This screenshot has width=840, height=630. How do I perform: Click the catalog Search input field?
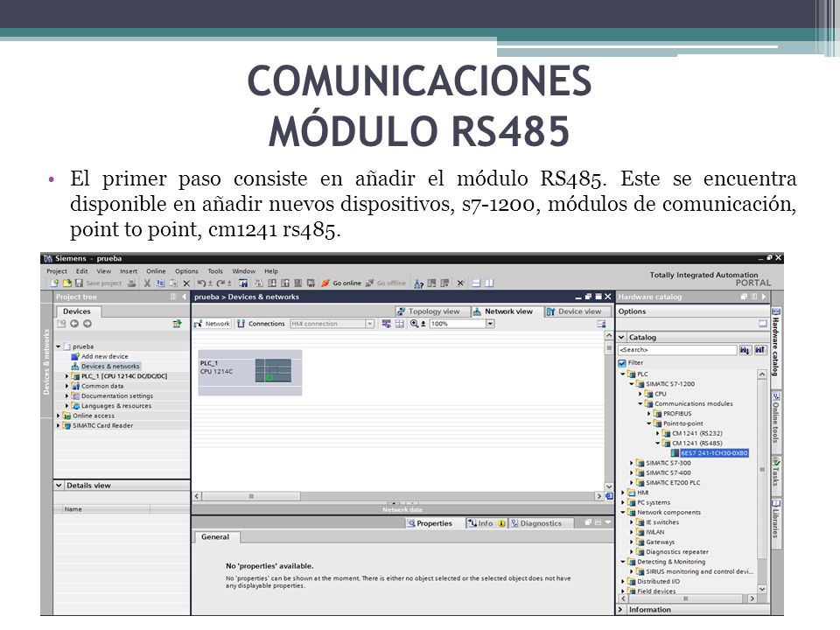677,350
